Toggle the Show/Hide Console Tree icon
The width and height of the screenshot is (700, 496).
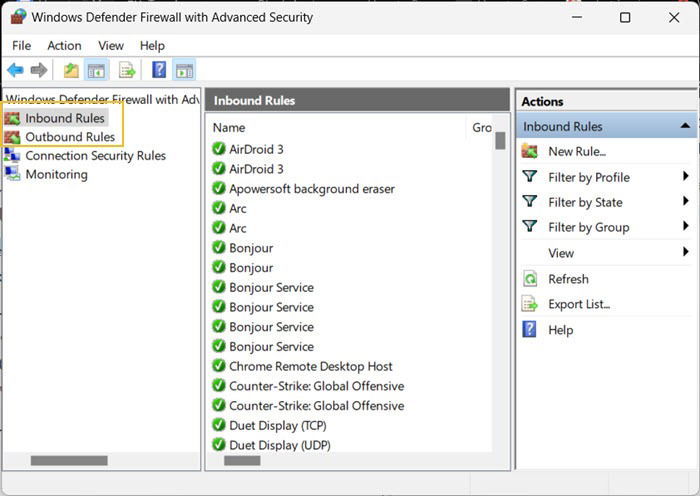(96, 70)
